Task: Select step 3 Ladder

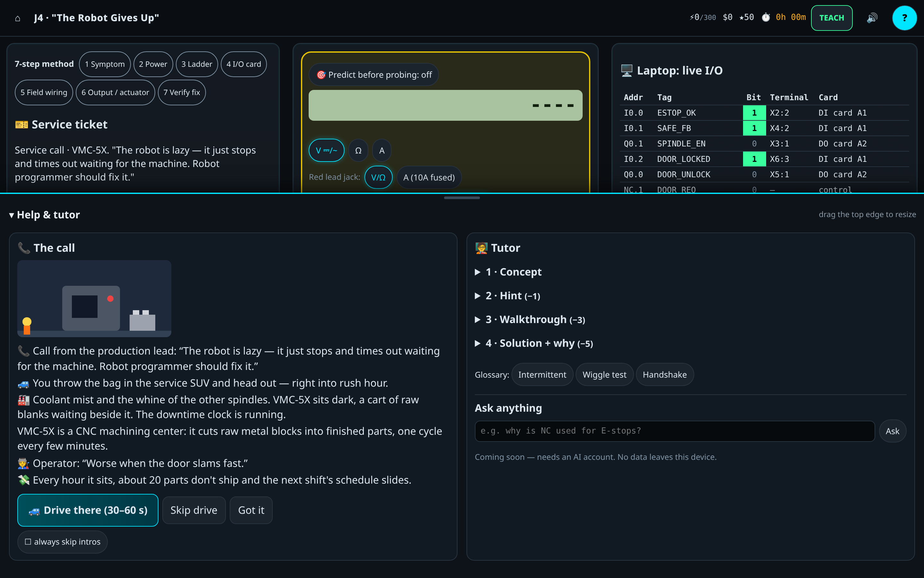Action: (x=197, y=64)
